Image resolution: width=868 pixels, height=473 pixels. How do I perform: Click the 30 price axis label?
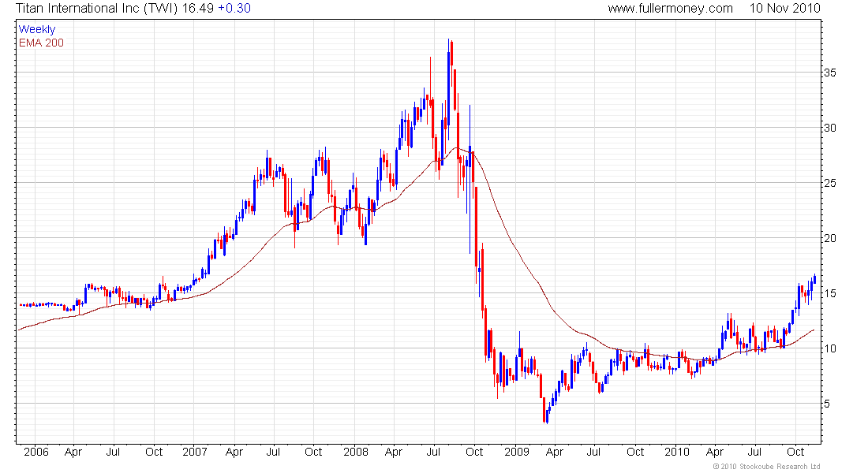pos(830,128)
